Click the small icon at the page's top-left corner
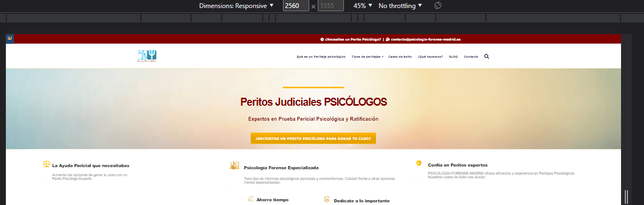The width and height of the screenshot is (644, 205). tap(10, 39)
